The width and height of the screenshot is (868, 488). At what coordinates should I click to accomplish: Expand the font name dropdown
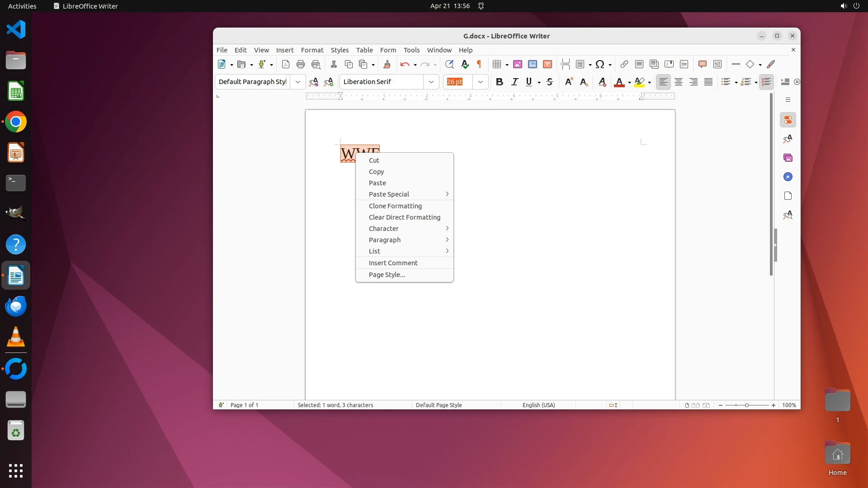pos(431,82)
